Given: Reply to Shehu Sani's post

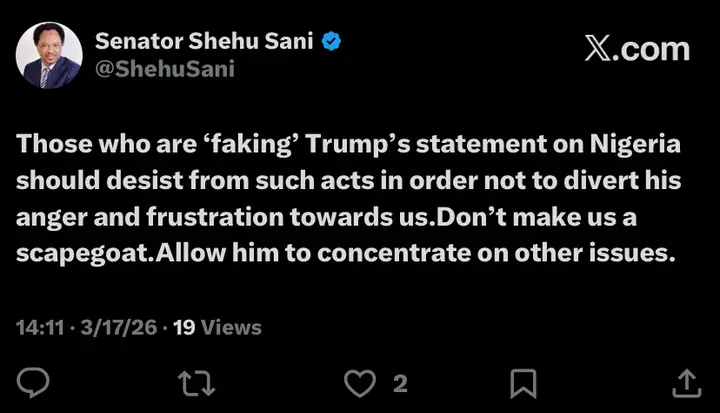Looking at the screenshot, I should tap(34, 382).
